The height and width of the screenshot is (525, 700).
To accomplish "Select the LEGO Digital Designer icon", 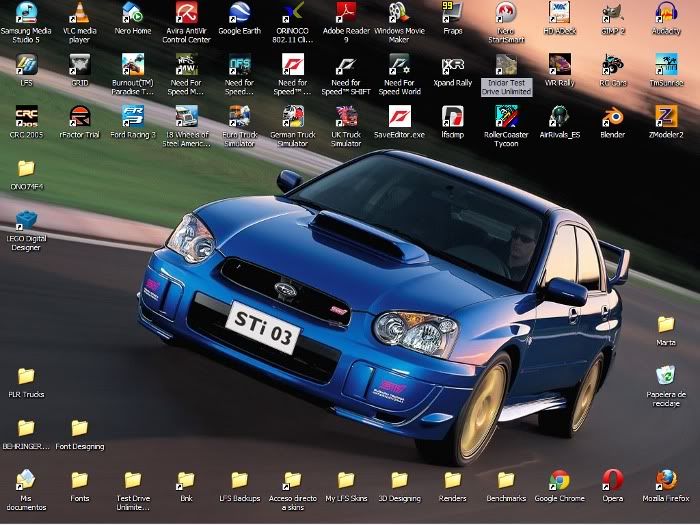I will (26, 222).
